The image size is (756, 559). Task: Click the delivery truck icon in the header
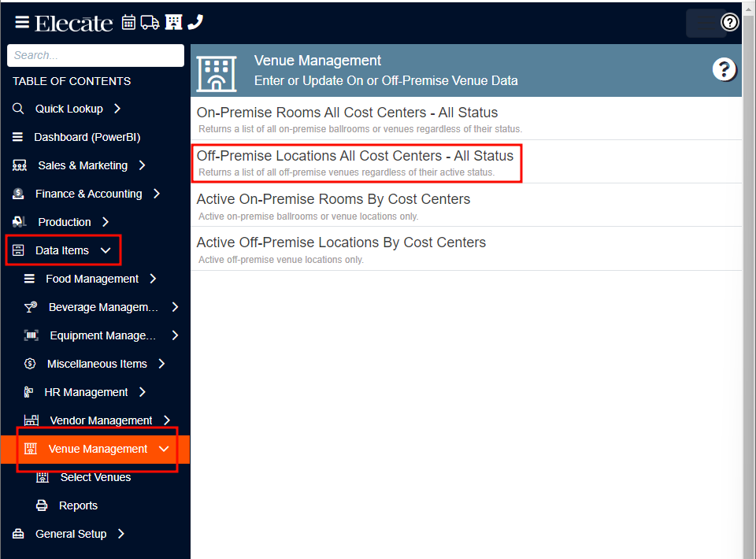pos(150,22)
